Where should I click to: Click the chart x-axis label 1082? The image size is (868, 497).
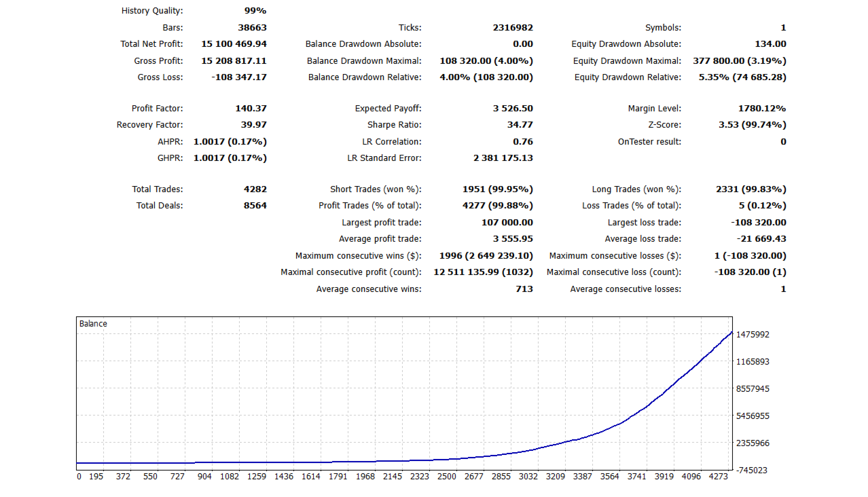(230, 477)
